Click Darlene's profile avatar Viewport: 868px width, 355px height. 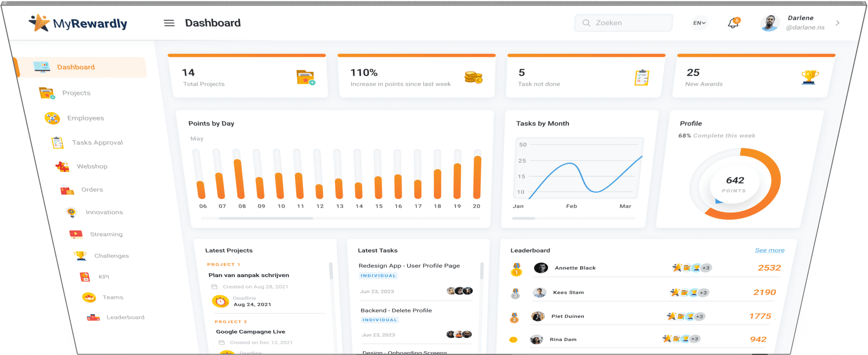(770, 23)
